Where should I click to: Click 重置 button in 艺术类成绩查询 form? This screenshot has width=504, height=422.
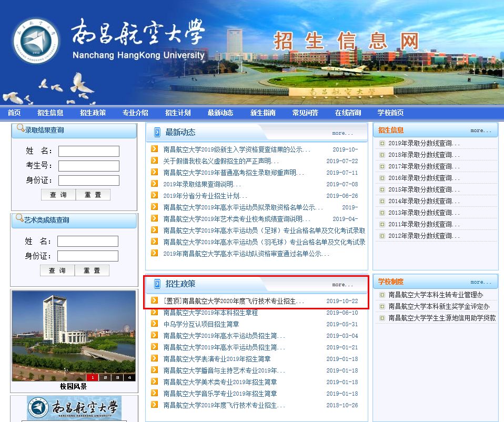(92, 270)
